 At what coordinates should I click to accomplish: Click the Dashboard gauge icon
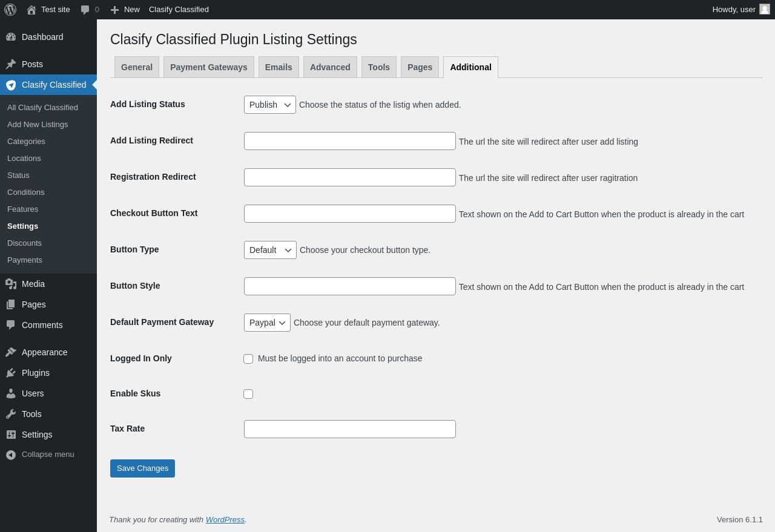(11, 37)
